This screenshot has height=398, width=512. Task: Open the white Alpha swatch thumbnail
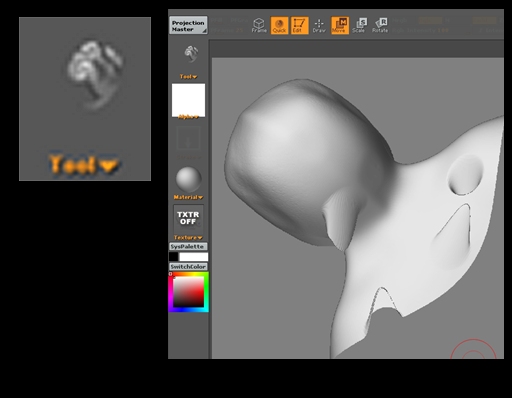click(188, 99)
